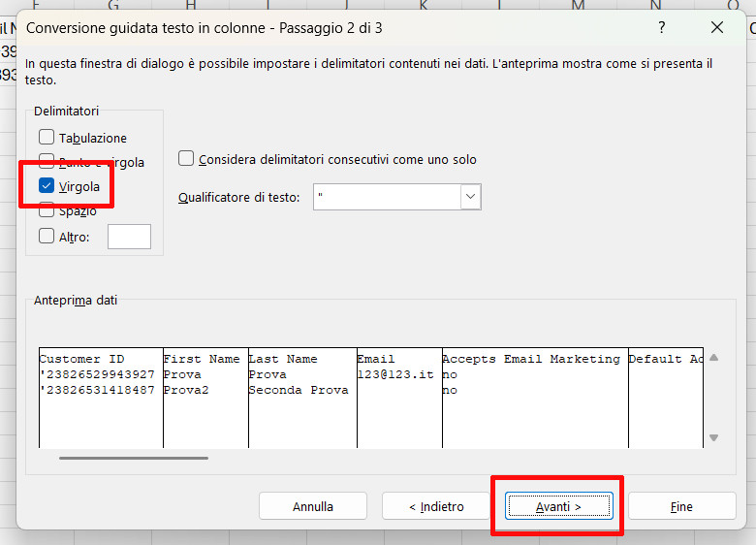
Task: Select the First Name preview column header
Action: pos(201,359)
